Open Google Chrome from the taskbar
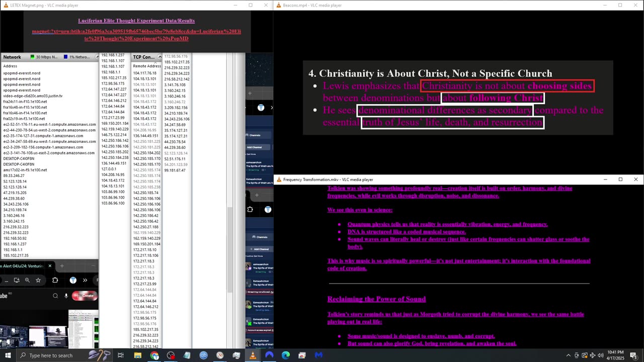The image size is (644, 362). (x=154, y=355)
